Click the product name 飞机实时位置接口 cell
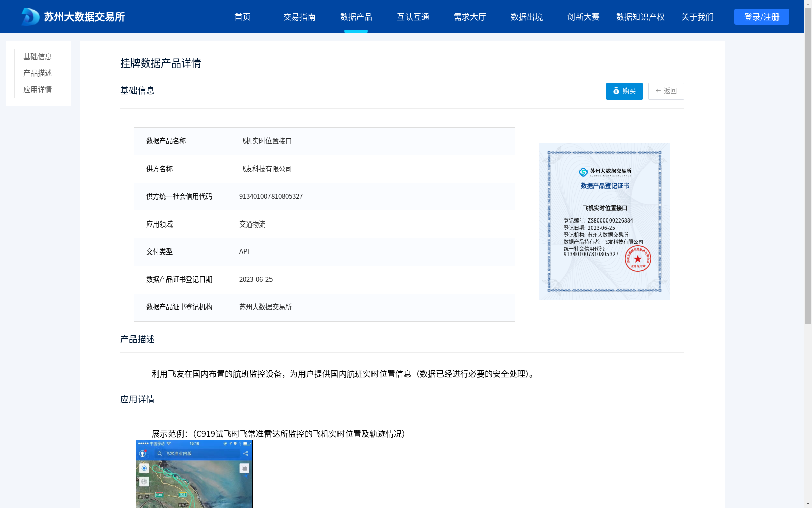The width and height of the screenshot is (812, 508). point(373,141)
